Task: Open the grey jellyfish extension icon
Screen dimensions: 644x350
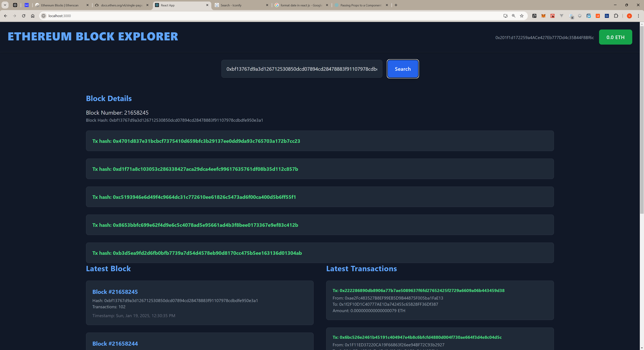Action: point(580,16)
